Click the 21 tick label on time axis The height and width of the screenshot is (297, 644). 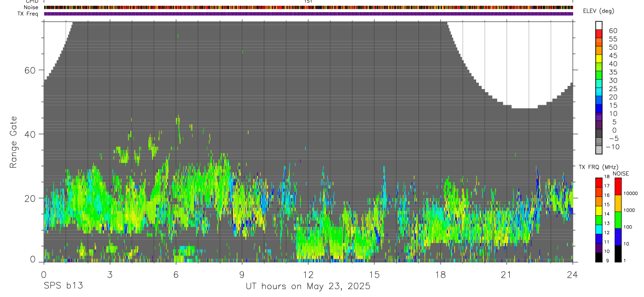coord(506,274)
